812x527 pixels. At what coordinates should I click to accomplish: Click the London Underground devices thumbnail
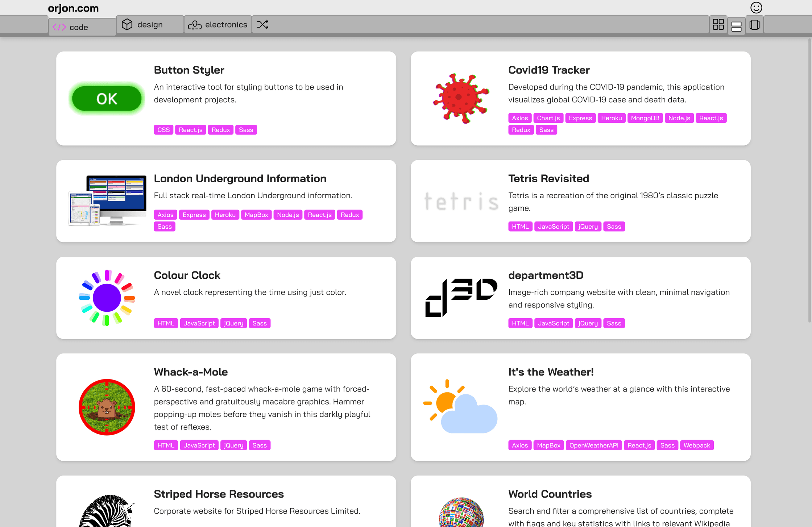click(107, 201)
